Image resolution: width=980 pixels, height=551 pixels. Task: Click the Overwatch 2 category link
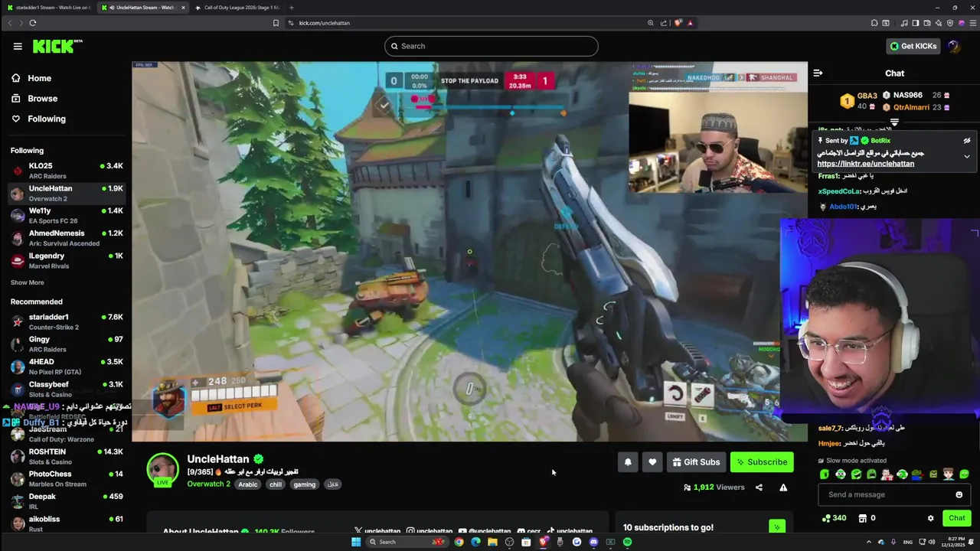(x=208, y=484)
